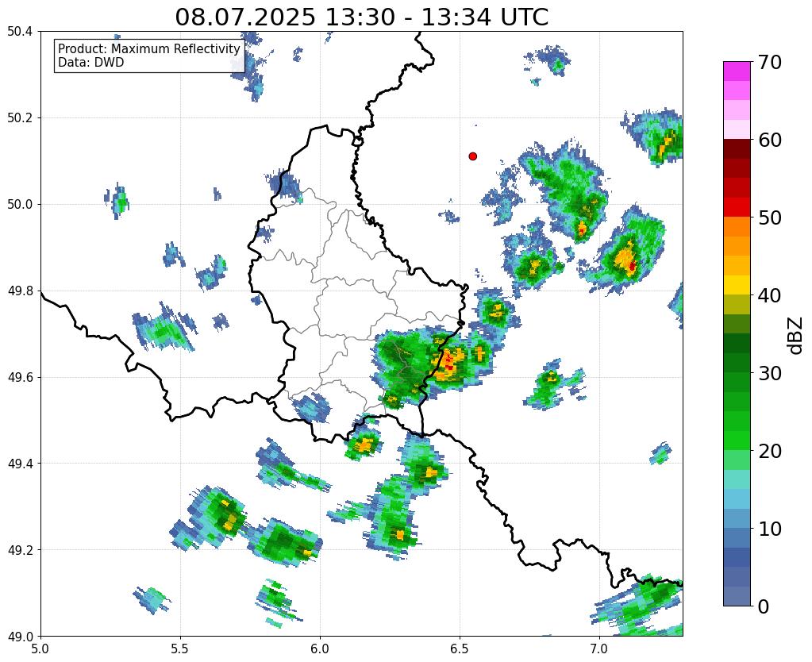812x662 pixels.
Task: Click the colorbar tick label 30
Action: (770, 373)
